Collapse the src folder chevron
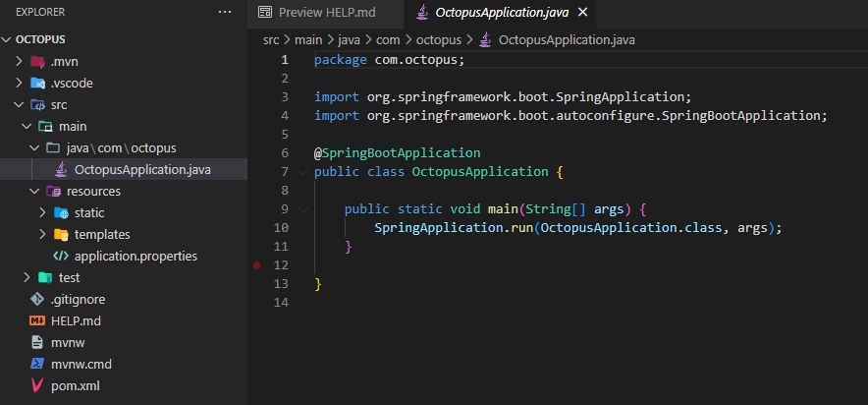 pos(20,105)
